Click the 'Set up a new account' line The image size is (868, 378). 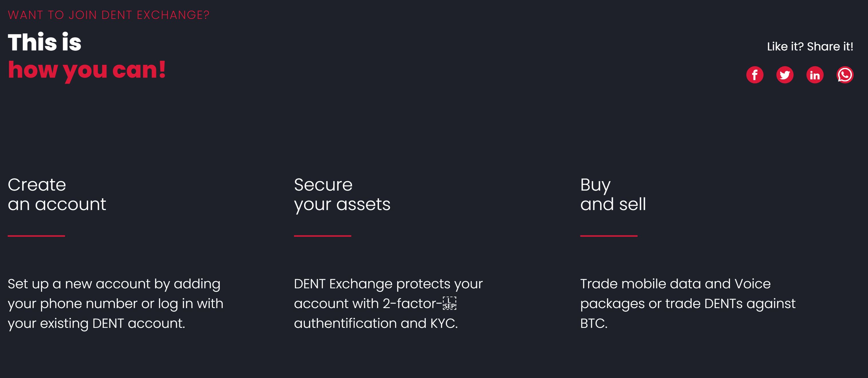pos(114,284)
